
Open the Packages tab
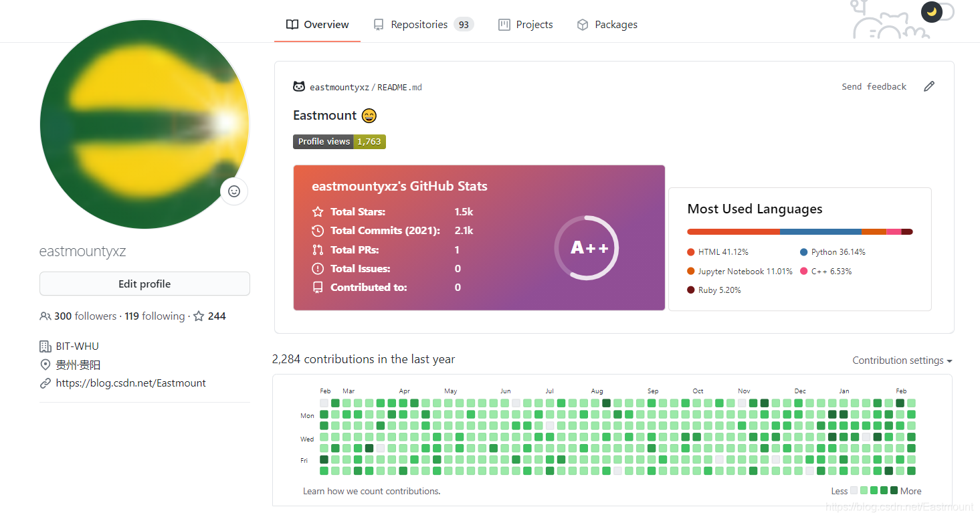point(607,25)
